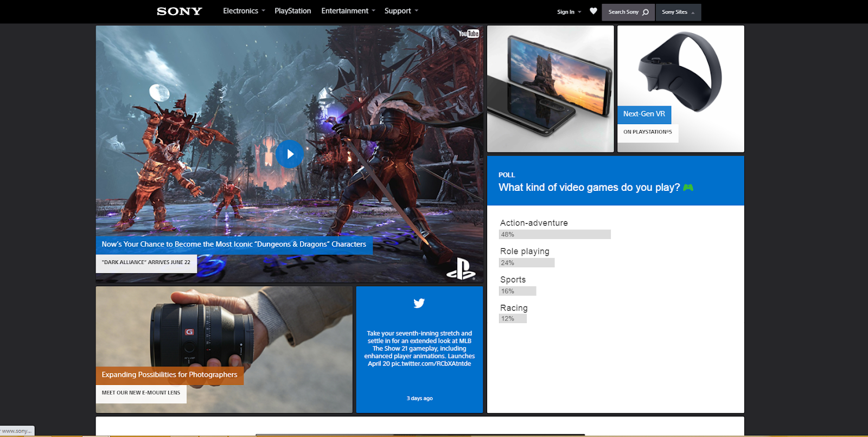Select the Racing poll option
The width and height of the screenshot is (868, 437).
pyautogui.click(x=514, y=308)
